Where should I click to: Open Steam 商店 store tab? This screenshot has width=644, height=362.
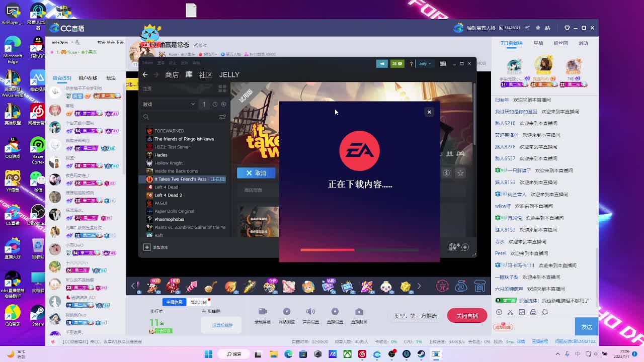(172, 74)
